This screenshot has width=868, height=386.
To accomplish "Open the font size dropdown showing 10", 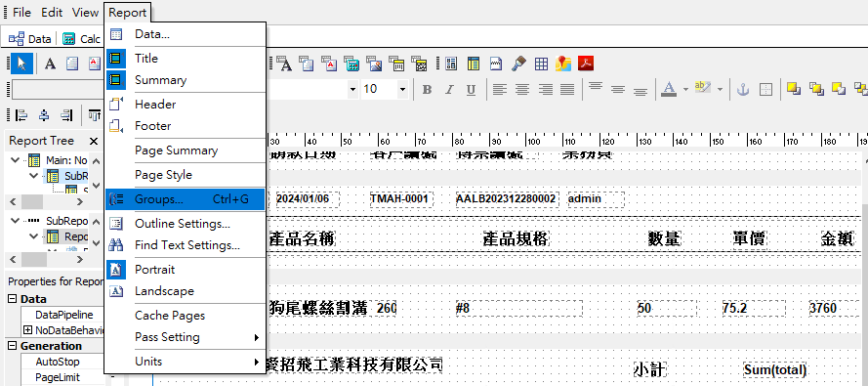I will [x=386, y=89].
